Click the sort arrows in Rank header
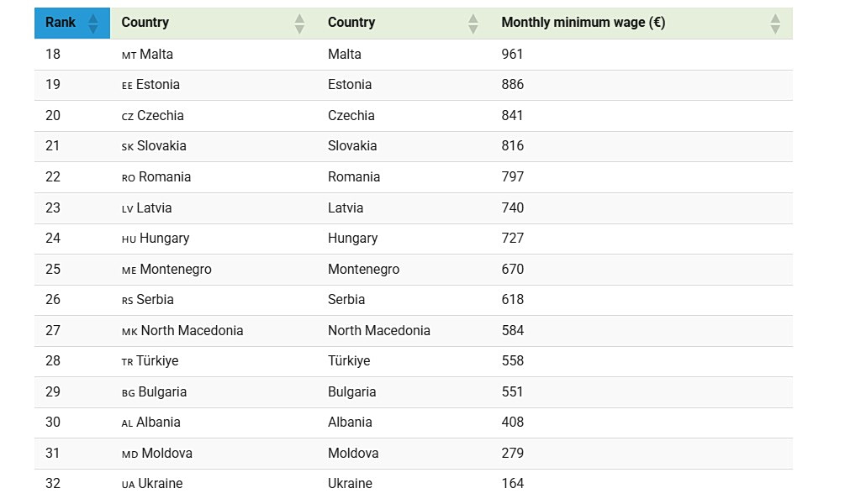Viewport: 866px width, 504px height. (93, 24)
